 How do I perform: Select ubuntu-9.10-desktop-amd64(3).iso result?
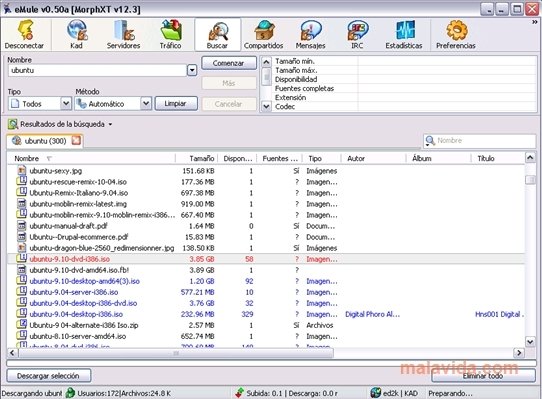click(x=85, y=281)
